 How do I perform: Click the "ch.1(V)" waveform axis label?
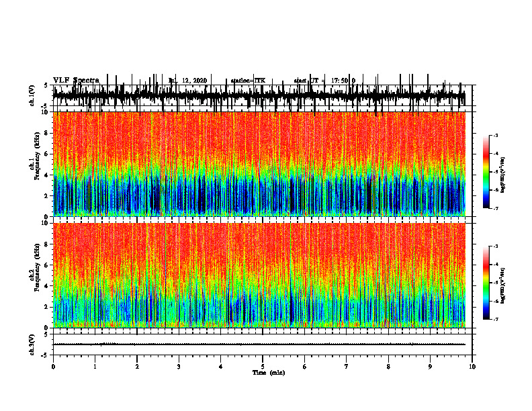32,95
